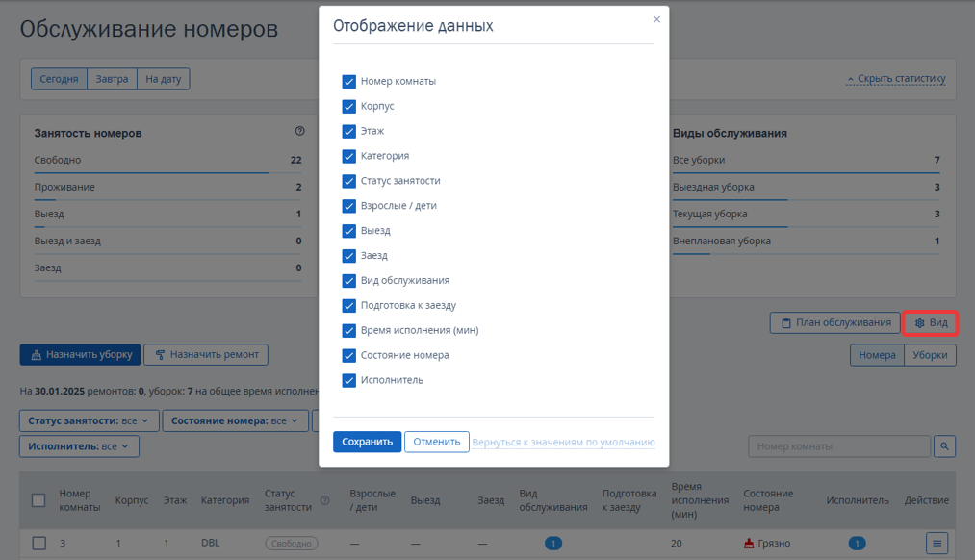The height and width of the screenshot is (560, 975).
Task: Click the help icon near Статус занятости header
Action: pyautogui.click(x=324, y=500)
